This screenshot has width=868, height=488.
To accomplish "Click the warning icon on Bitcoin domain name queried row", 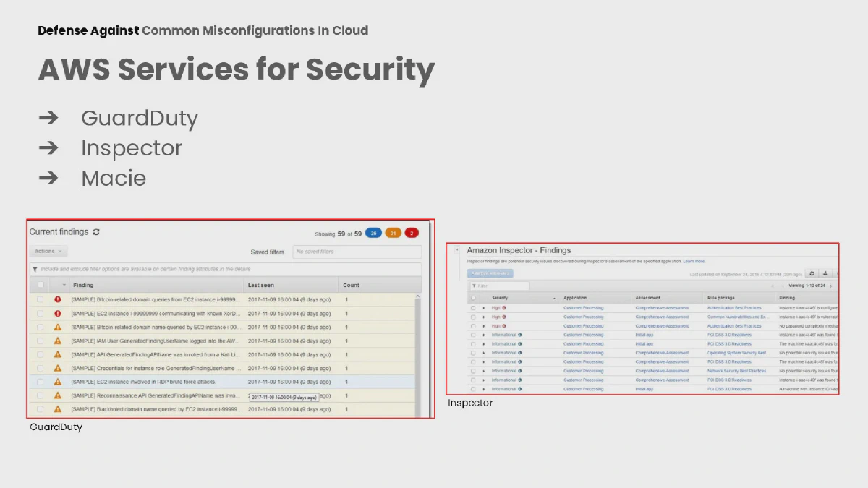I will 58,327.
